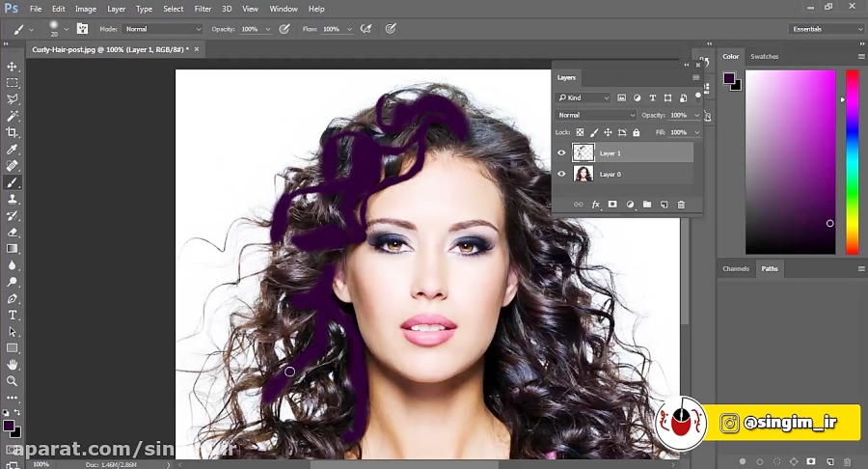
Task: Pick the Eyedropper tool
Action: point(13,149)
